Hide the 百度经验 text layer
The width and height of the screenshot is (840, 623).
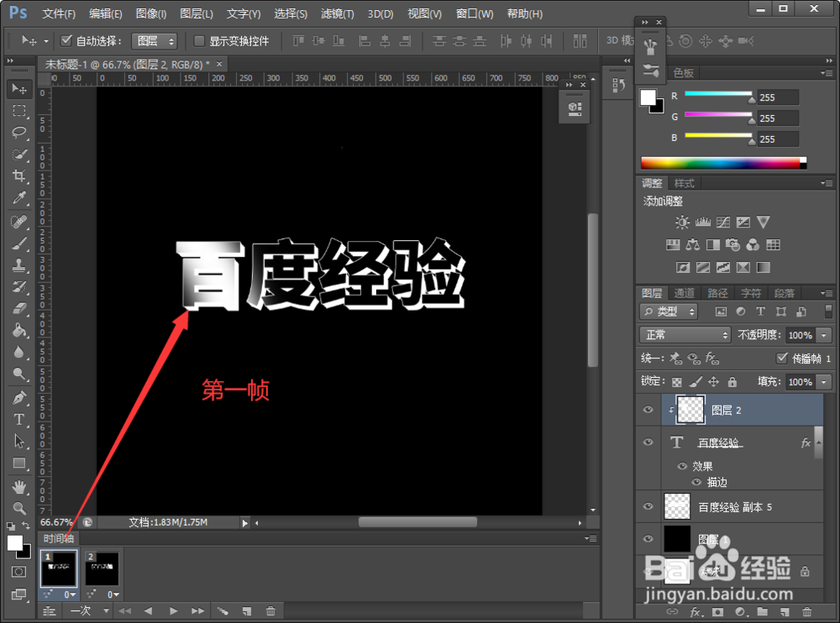pyautogui.click(x=648, y=442)
